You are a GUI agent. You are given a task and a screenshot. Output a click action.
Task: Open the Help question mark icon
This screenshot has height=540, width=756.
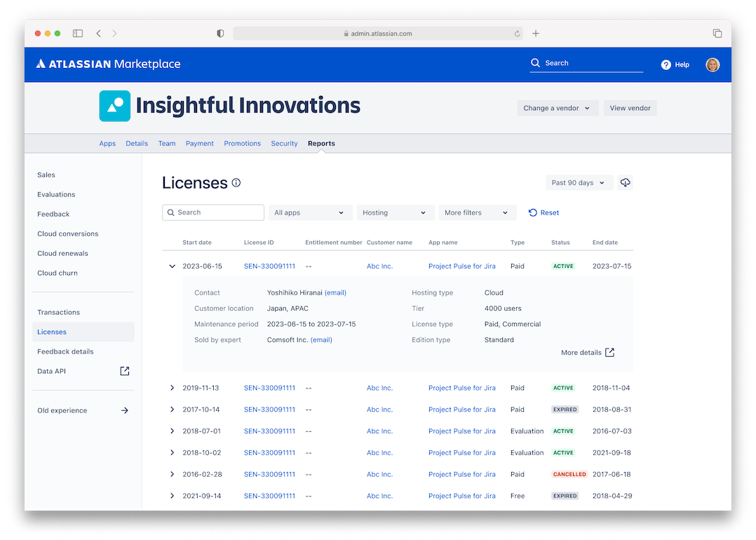click(666, 65)
